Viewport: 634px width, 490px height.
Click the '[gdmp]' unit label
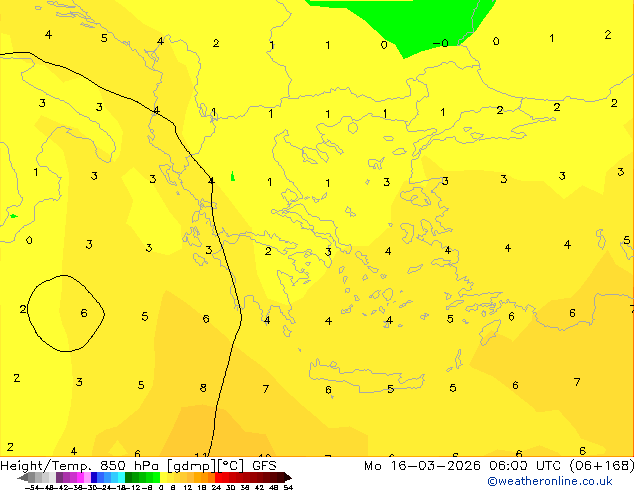(192, 466)
